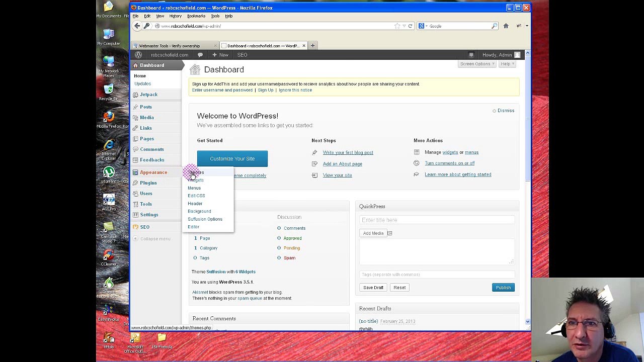Expand the Help dropdown tab

point(508,64)
